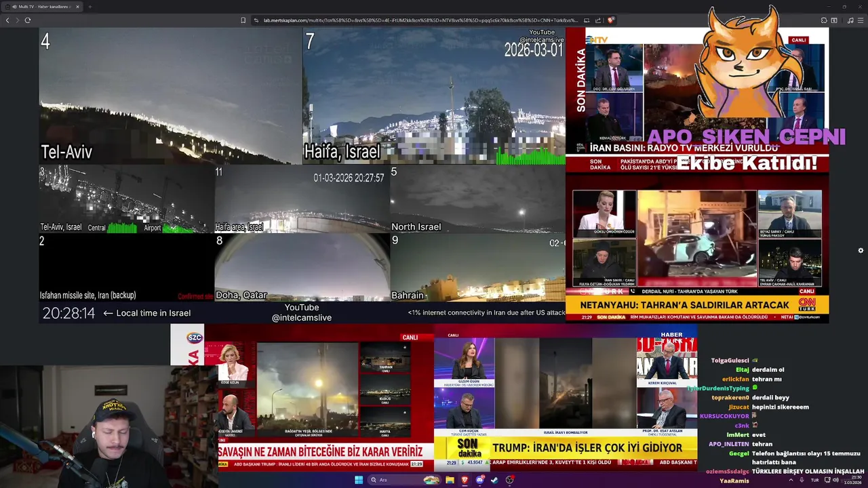Click NETANYAHU: TAHRAN'A SALDIRILAR ARTACAK headline

tap(685, 305)
